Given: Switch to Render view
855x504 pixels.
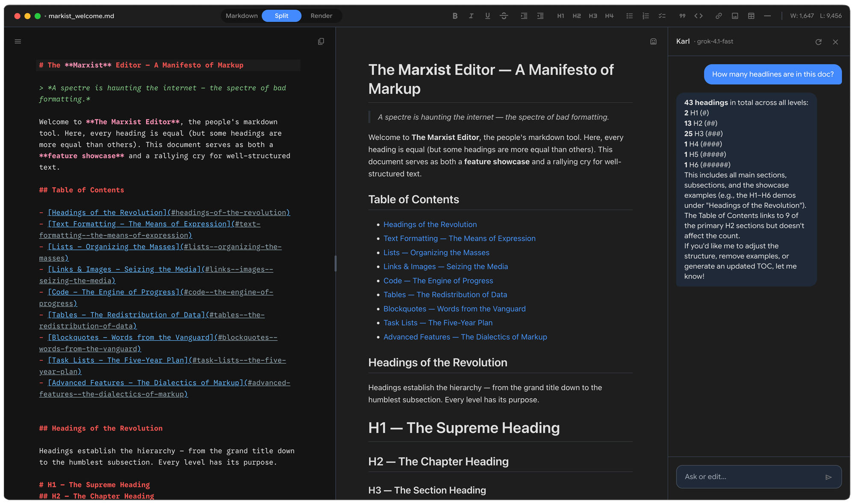Looking at the screenshot, I should click(x=321, y=16).
